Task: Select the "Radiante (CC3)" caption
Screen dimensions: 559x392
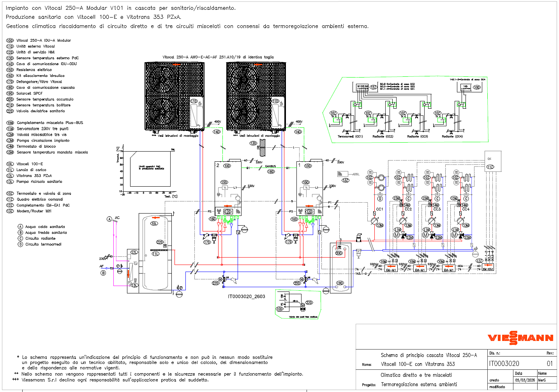Action: 418,136
